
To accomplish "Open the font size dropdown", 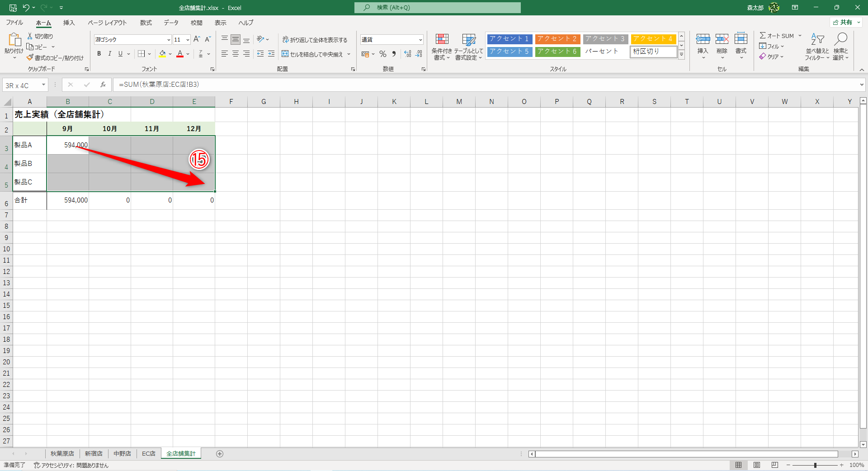I will tap(188, 40).
